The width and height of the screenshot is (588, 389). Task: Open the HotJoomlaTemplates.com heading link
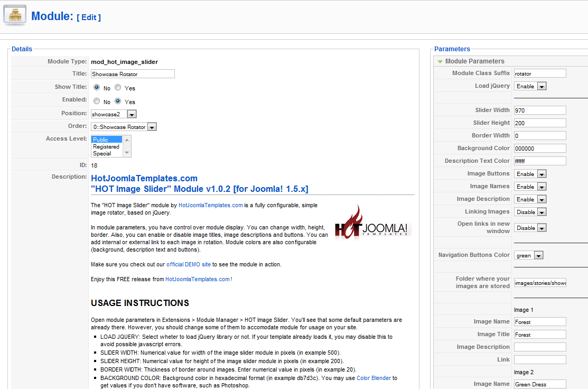coord(144,179)
